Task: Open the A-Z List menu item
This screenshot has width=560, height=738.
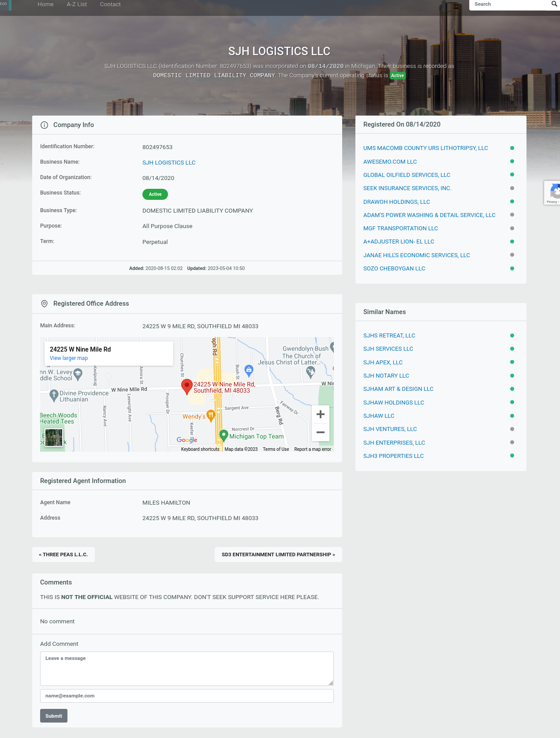Action: pyautogui.click(x=77, y=4)
